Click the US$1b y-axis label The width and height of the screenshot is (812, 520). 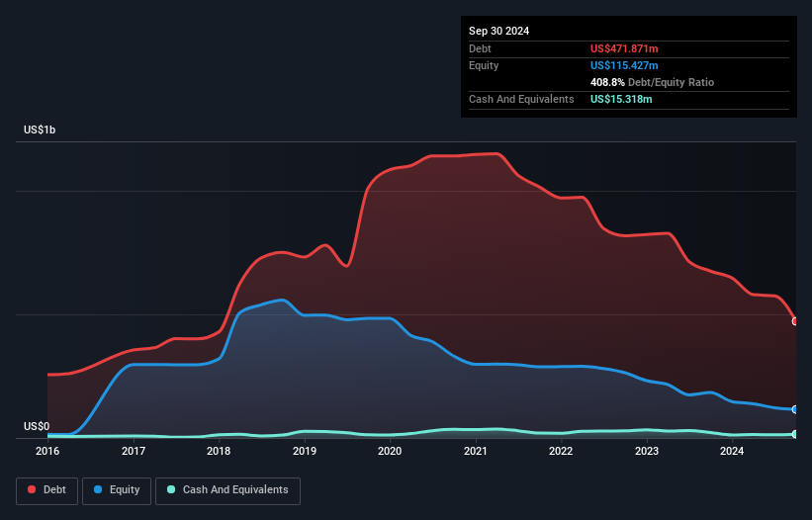tap(40, 130)
